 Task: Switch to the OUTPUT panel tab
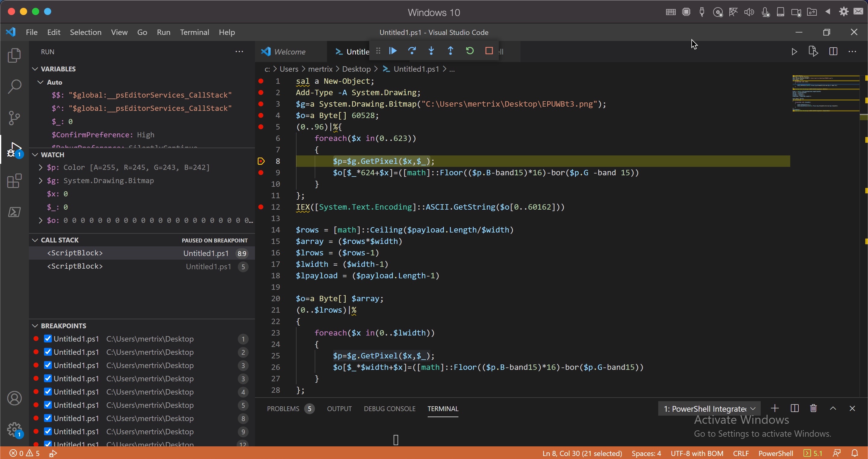pos(339,408)
